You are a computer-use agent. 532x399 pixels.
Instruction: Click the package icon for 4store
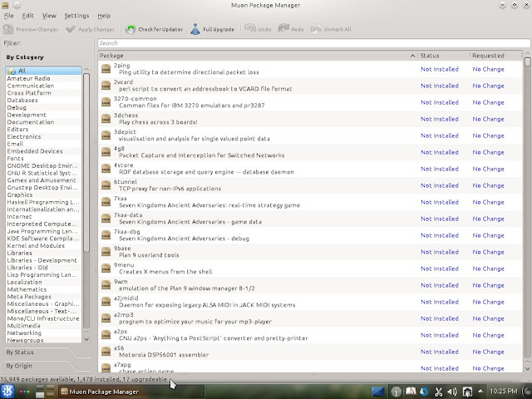pyautogui.click(x=106, y=169)
